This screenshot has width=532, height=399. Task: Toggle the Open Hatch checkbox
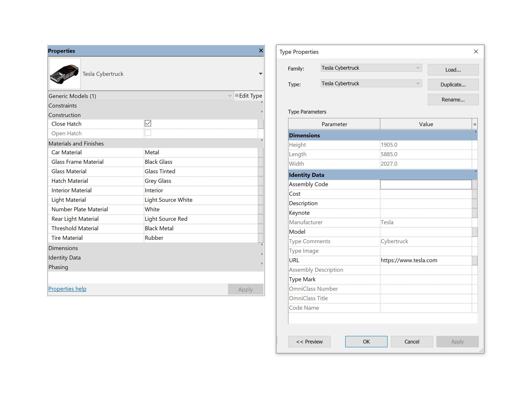point(148,133)
